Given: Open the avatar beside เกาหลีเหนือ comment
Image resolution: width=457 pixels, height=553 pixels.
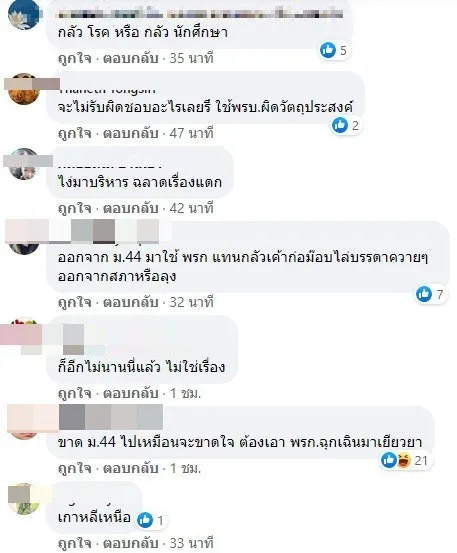Looking at the screenshot, I should pos(24,499).
